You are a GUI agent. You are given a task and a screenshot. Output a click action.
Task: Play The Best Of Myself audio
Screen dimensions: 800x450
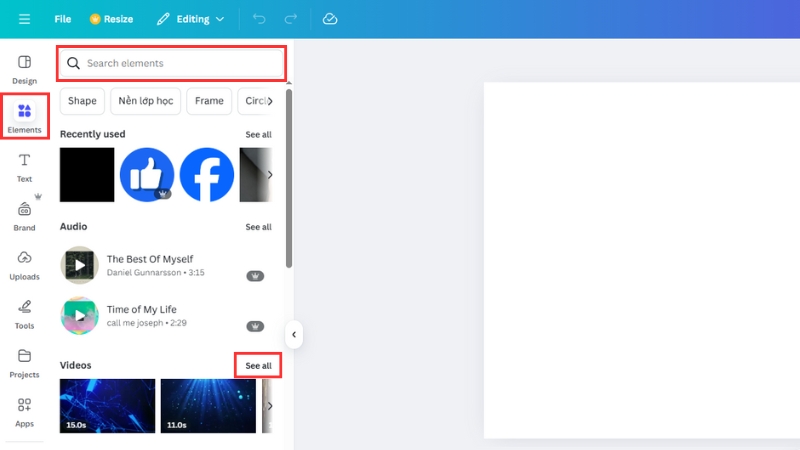point(80,265)
